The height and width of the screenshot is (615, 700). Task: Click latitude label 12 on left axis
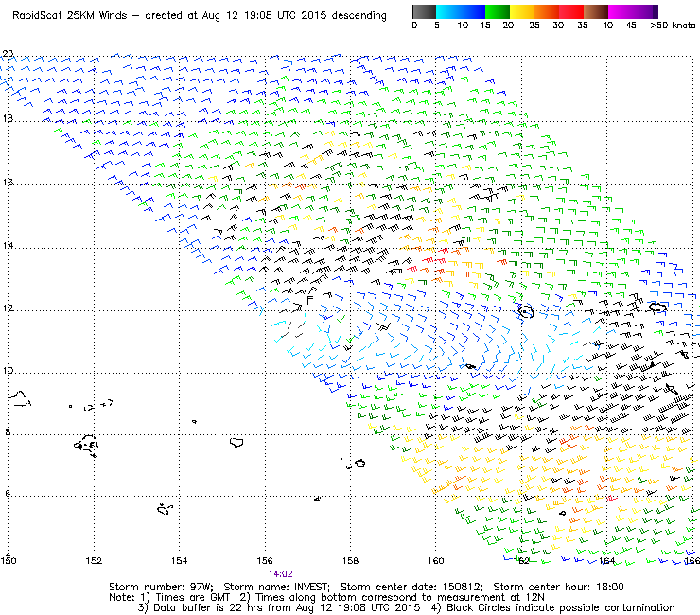(8, 308)
